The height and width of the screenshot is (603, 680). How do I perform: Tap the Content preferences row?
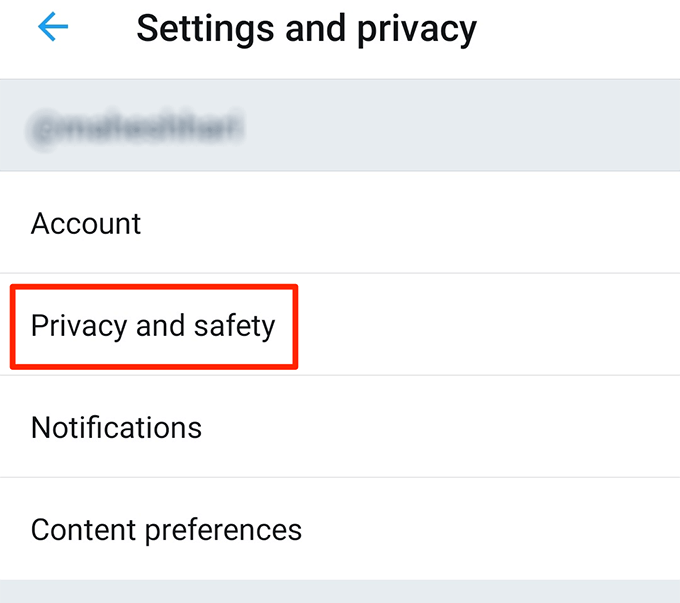tap(340, 529)
